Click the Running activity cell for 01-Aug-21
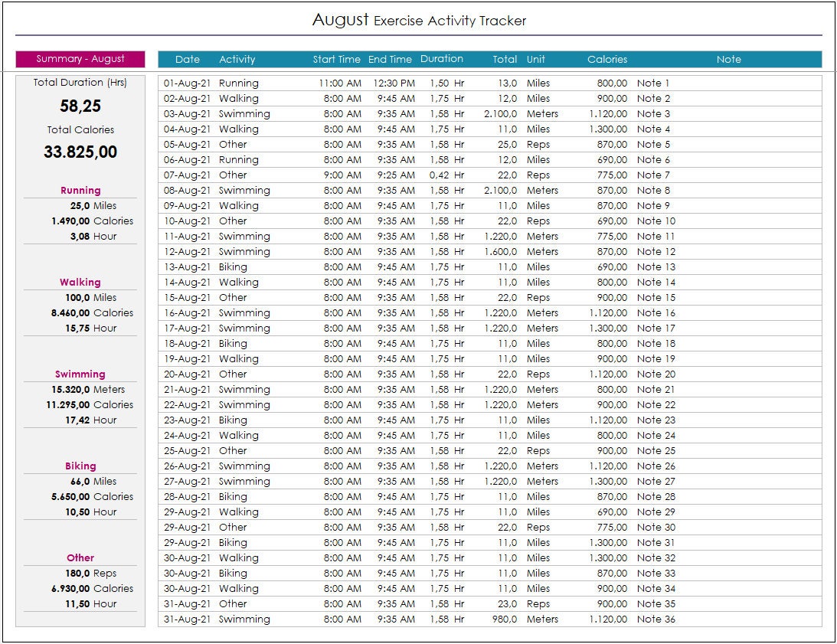Viewport: 837px width, 644px height. tap(240, 83)
